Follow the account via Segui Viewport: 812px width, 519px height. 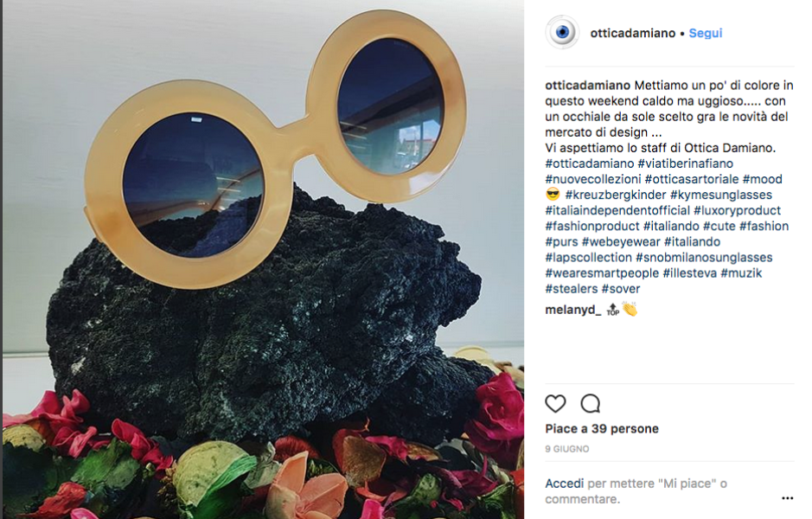[706, 33]
